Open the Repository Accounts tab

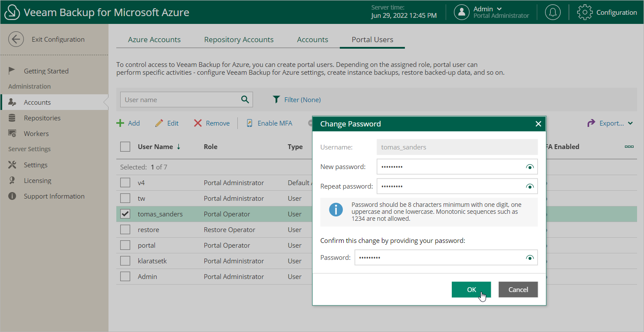(239, 40)
